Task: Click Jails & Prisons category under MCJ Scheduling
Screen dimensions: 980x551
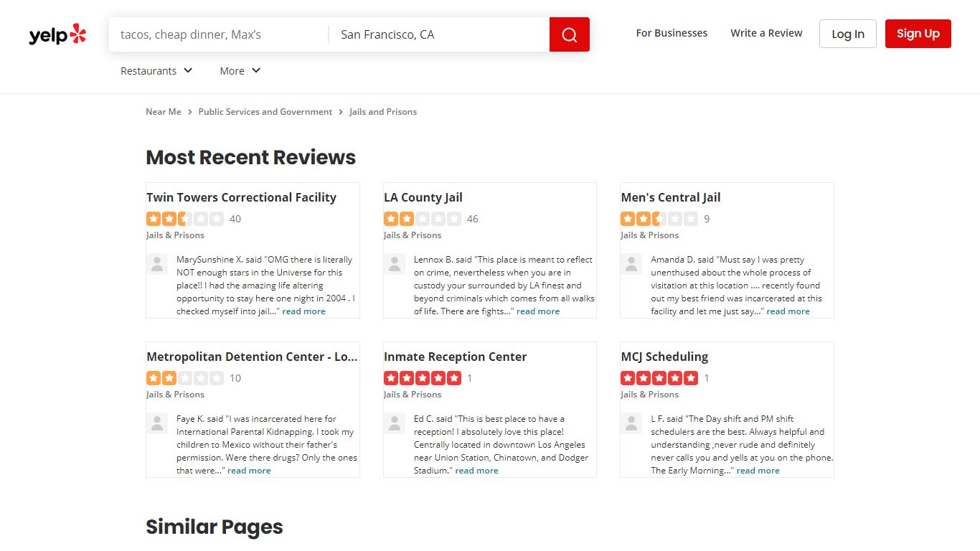Action: click(650, 395)
